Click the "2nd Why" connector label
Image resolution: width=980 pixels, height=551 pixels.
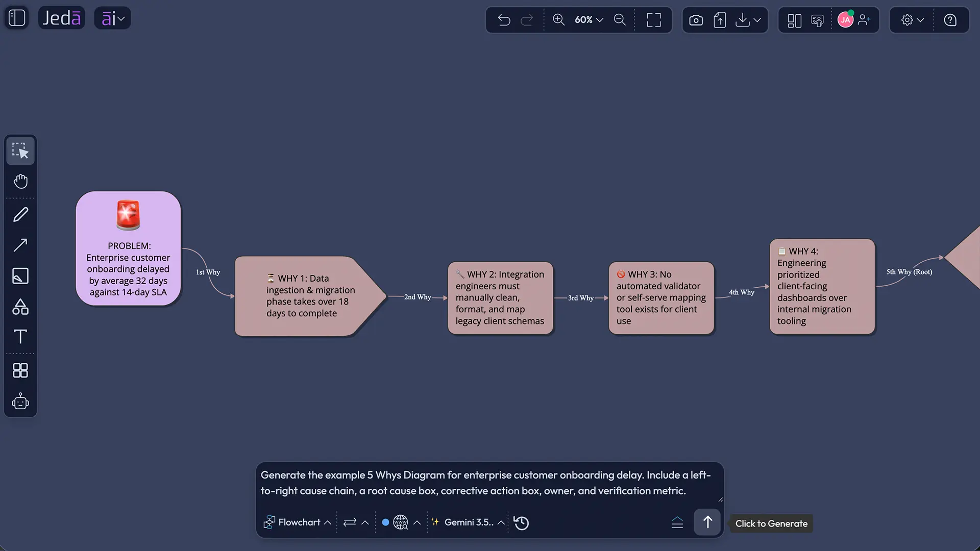[418, 297]
